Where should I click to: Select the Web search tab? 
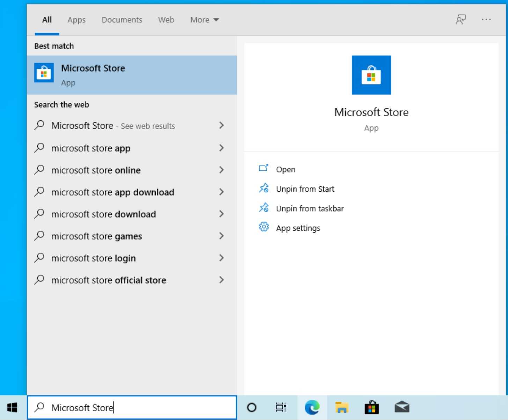pyautogui.click(x=166, y=20)
